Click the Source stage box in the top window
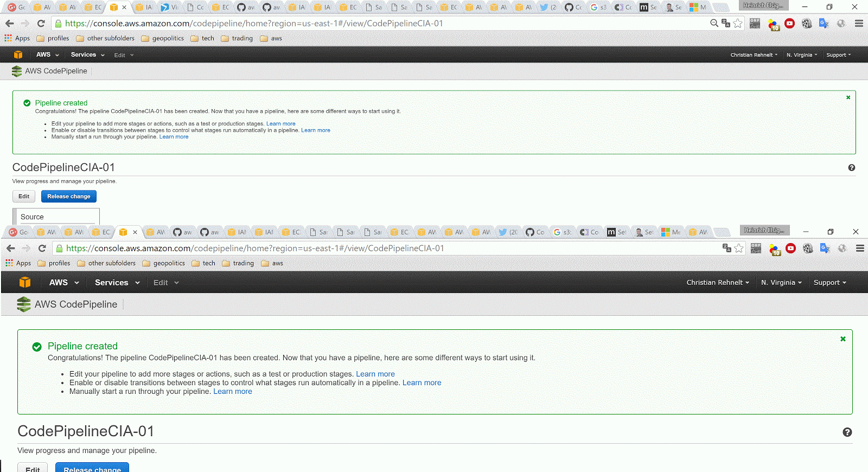868x472 pixels. pyautogui.click(x=56, y=216)
